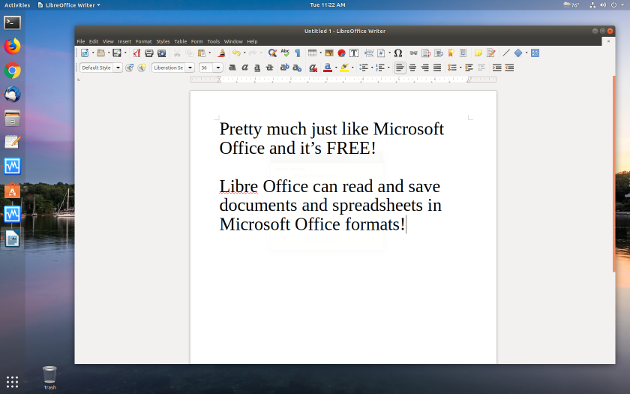This screenshot has height=394, width=630.
Task: Increase paragraph indent
Action: click(497, 67)
